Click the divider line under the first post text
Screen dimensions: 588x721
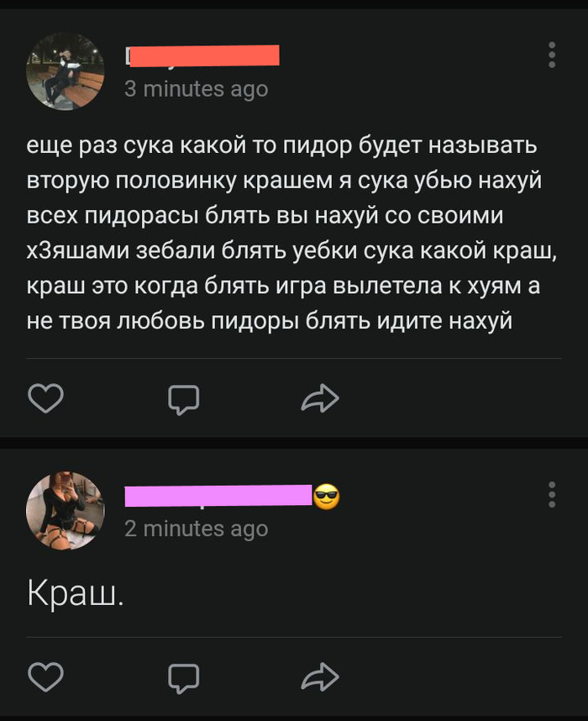[x=294, y=359]
